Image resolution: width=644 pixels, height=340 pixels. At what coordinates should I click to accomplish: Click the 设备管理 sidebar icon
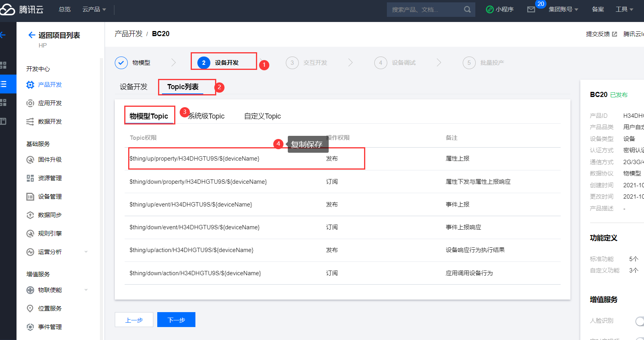30,196
